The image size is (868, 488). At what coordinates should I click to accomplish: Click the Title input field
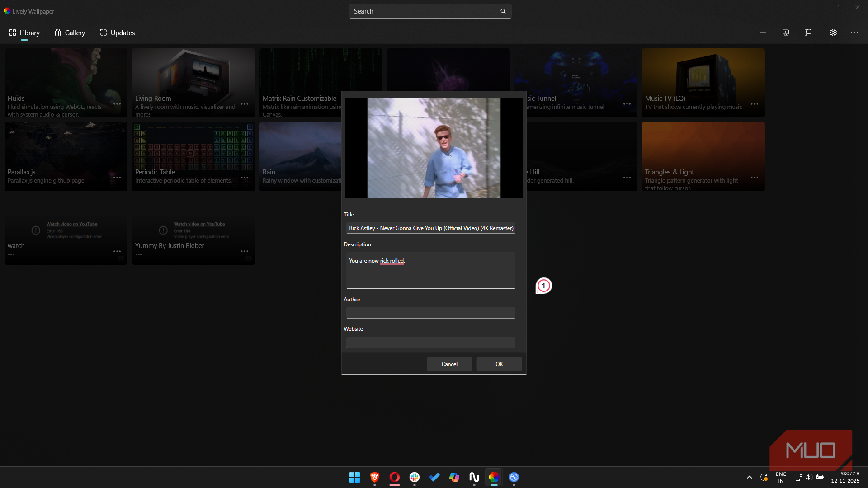tap(430, 228)
